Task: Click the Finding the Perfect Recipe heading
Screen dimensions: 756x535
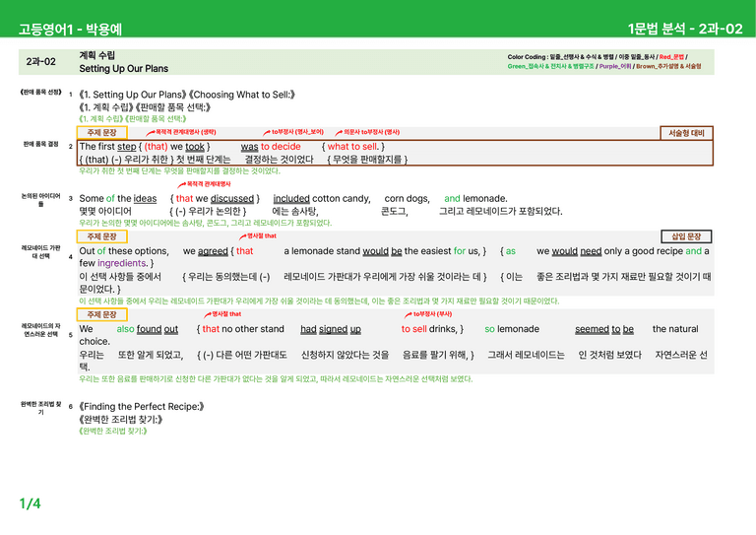Action: click(142, 407)
